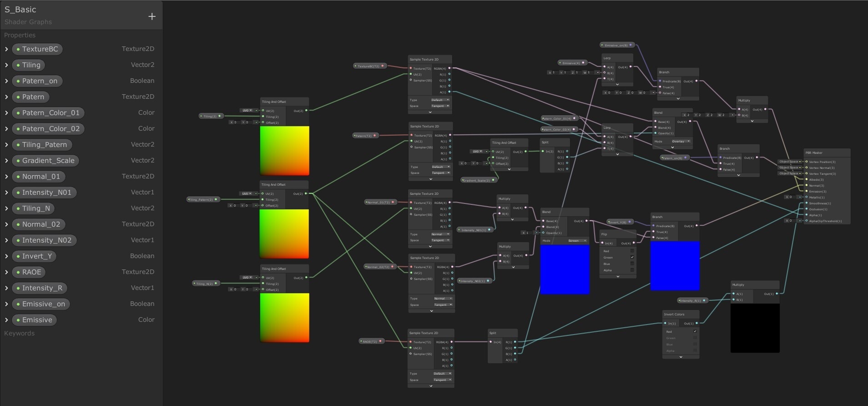The width and height of the screenshot is (868, 406).
Task: Select the PBR Master node title
Action: pyautogui.click(x=814, y=152)
